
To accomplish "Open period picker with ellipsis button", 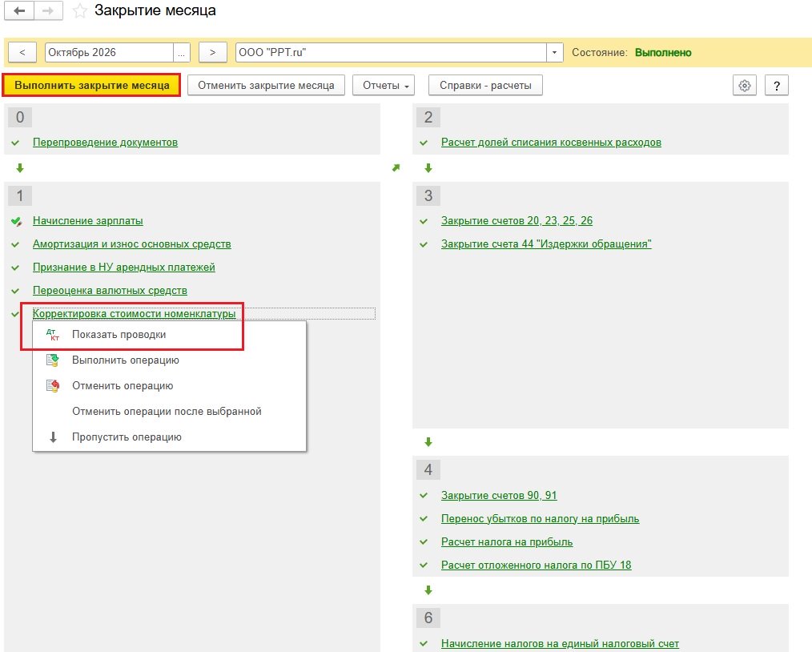I will [x=182, y=52].
